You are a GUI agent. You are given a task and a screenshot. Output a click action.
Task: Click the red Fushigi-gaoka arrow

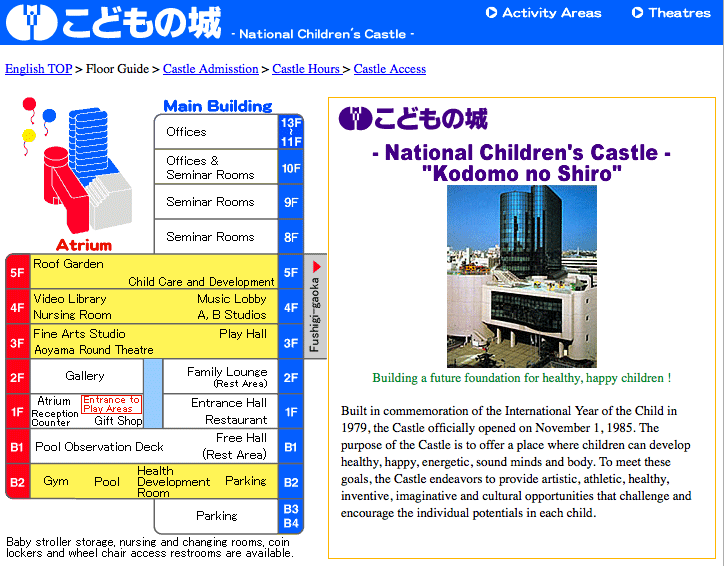tap(317, 266)
